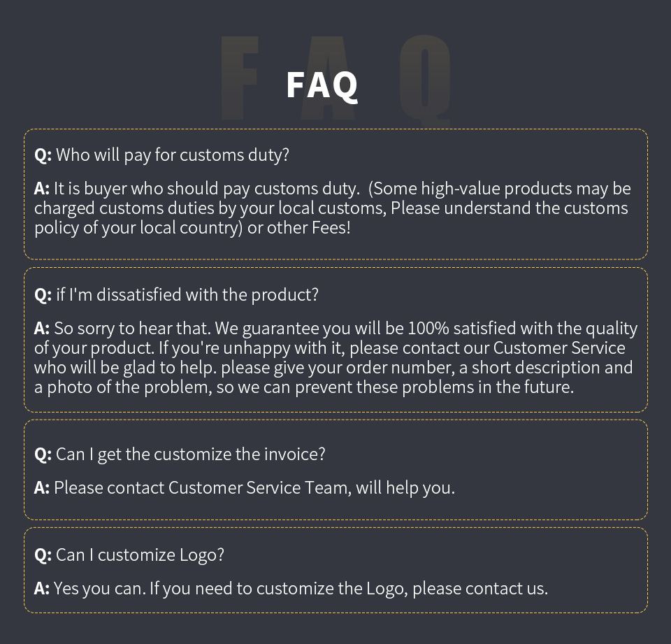Click the words 'Customer Service' in the dissatisfied answer
This screenshot has height=644, width=671.
[559, 348]
